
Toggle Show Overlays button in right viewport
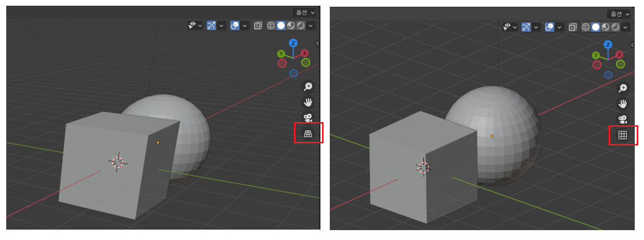click(550, 26)
